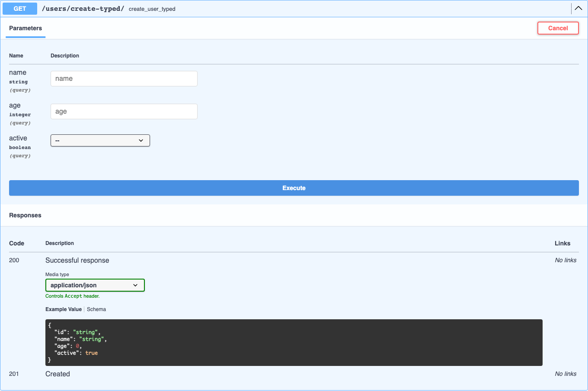588x391 pixels.
Task: Click the blue GET method badge
Action: pyautogui.click(x=20, y=9)
